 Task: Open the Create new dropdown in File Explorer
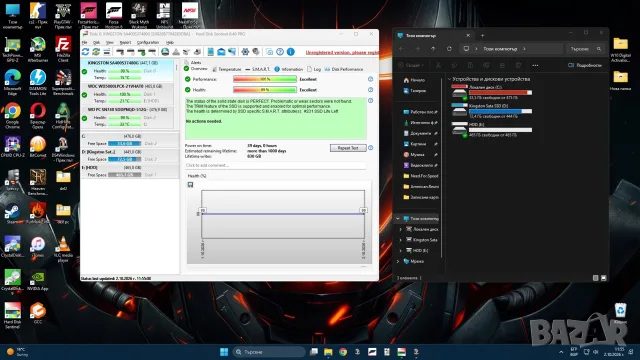point(411,65)
